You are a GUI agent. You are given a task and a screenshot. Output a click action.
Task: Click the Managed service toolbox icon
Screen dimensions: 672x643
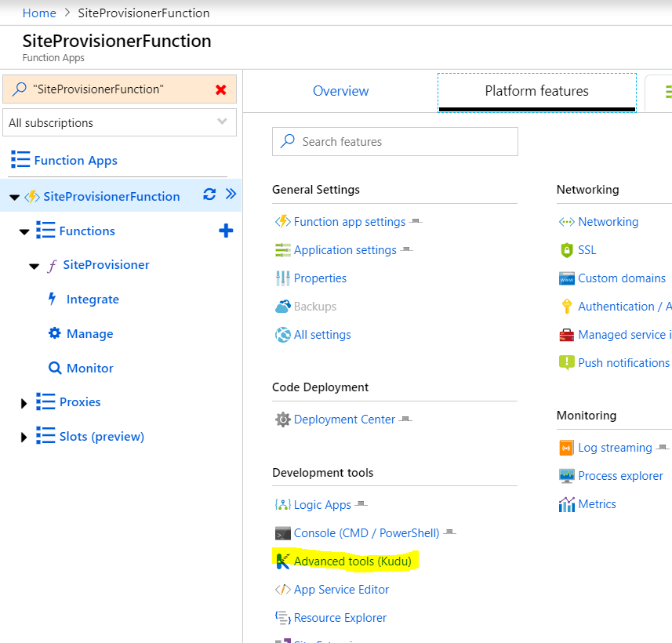tap(567, 335)
